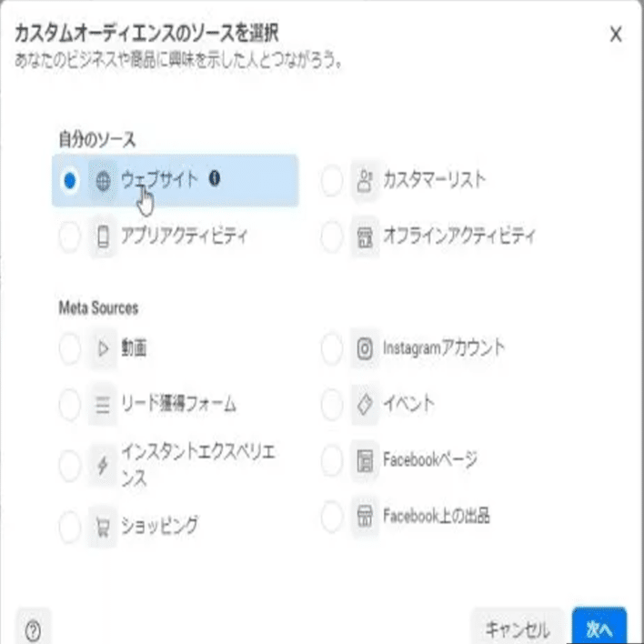Click the play icon beside 動画

[x=102, y=349]
